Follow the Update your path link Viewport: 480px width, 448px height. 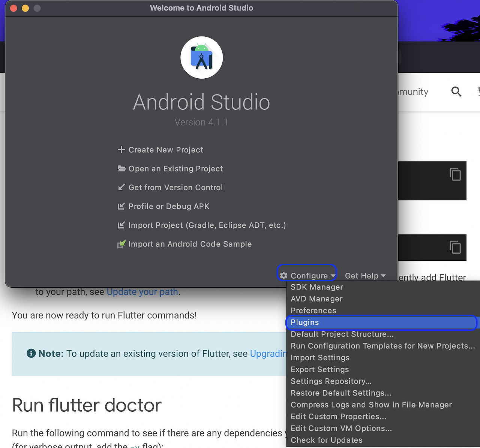(142, 292)
